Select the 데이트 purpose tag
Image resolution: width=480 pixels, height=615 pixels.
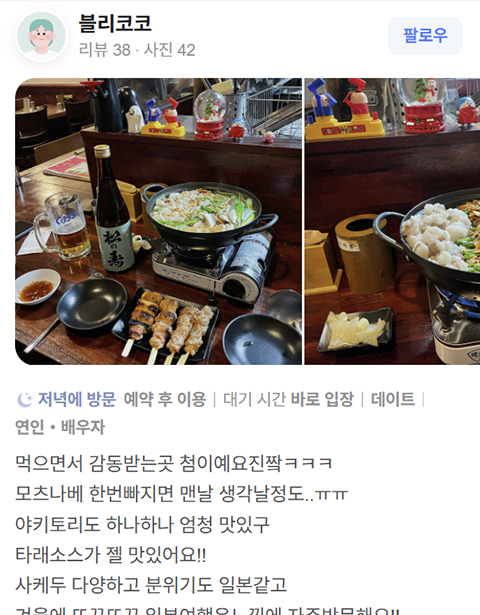coord(393,399)
